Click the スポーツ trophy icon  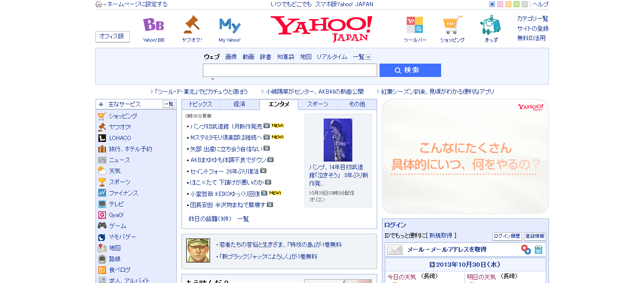point(102,182)
